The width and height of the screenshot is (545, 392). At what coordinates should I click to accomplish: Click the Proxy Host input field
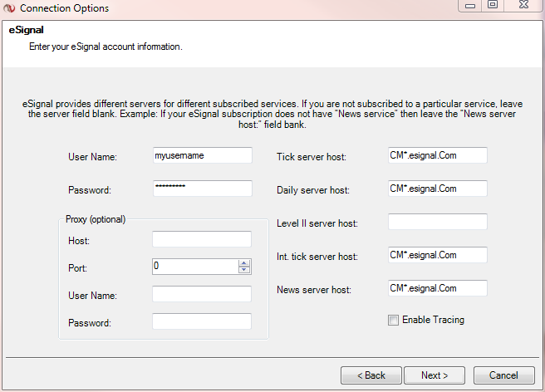(x=202, y=239)
